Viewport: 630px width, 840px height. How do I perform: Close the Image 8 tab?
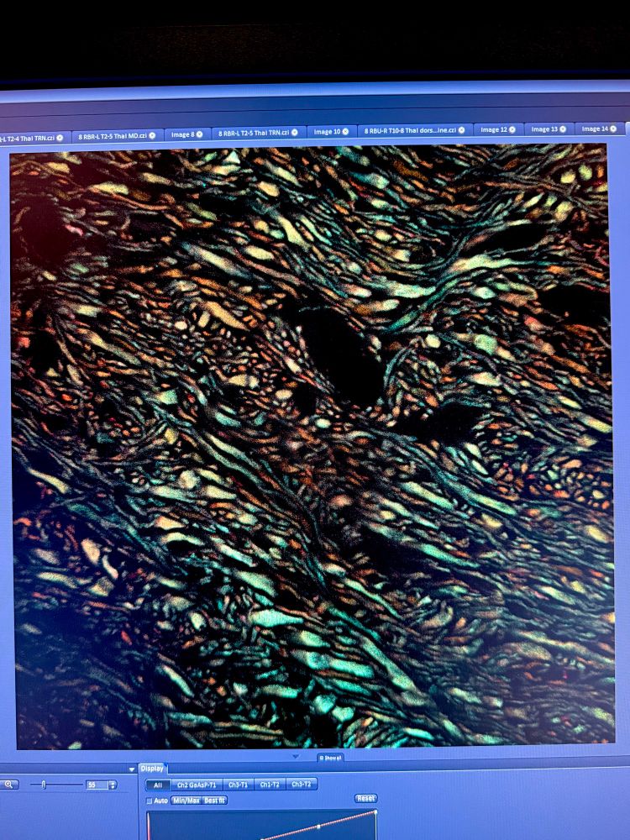[199, 134]
